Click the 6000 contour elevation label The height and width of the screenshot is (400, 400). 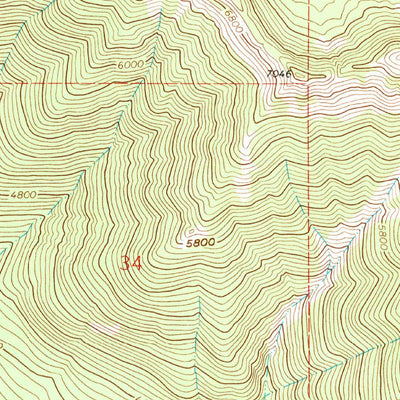(x=130, y=65)
